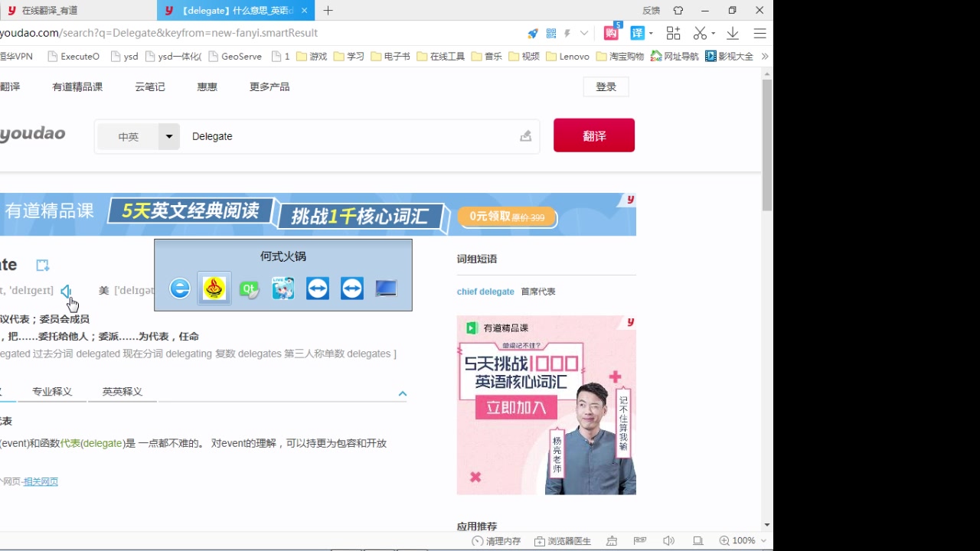The height and width of the screenshot is (551, 980).
Task: Expand the address bar history chevron
Action: [584, 34]
